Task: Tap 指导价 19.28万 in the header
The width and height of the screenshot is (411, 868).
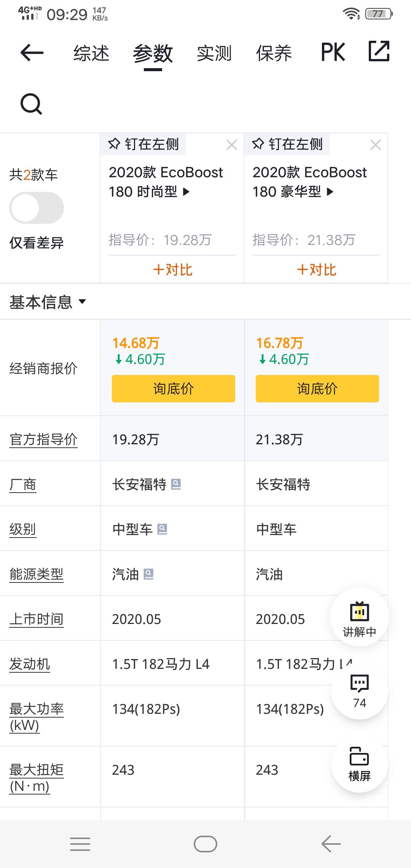Action: pos(160,240)
